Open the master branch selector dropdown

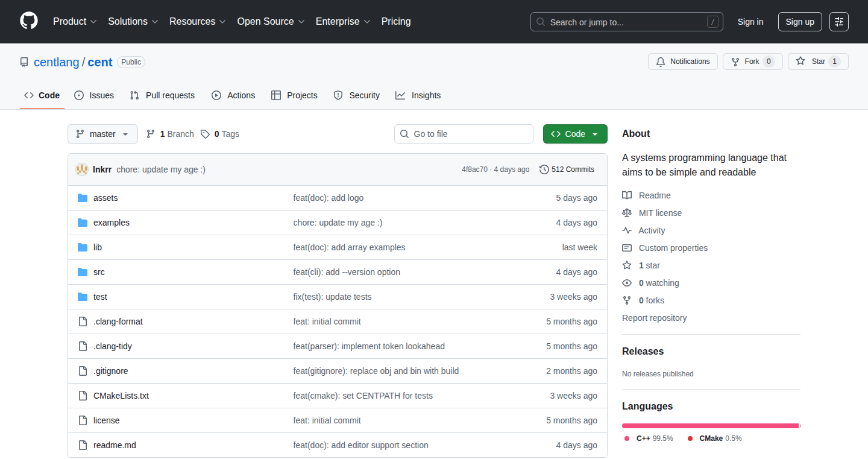[x=102, y=134]
